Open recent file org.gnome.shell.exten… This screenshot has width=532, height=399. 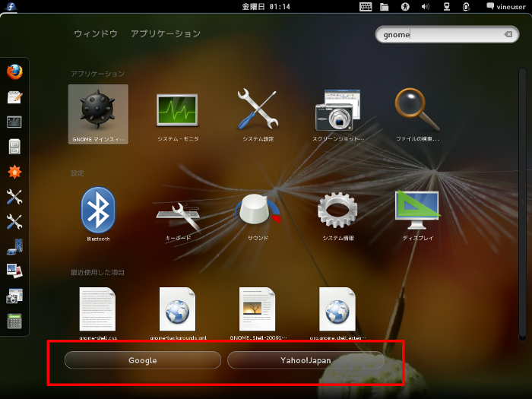(x=338, y=313)
